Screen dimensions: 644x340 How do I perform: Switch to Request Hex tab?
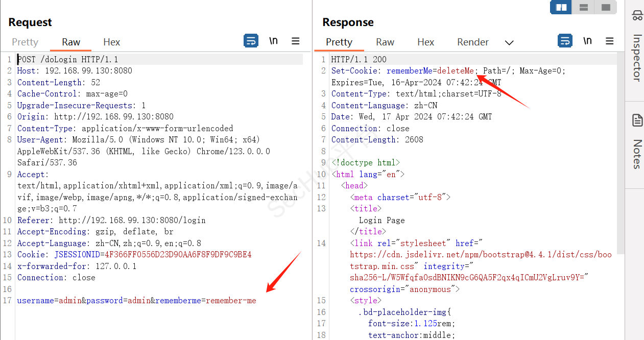[112, 42]
